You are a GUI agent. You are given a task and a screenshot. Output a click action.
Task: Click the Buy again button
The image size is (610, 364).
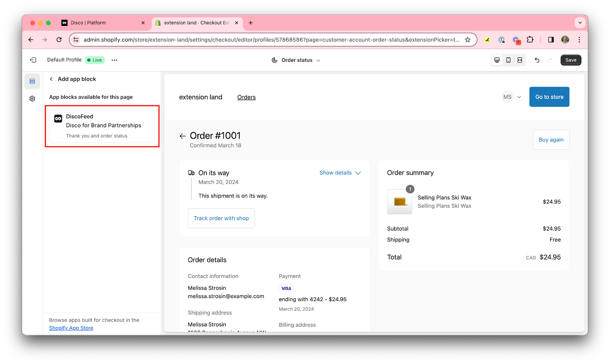tap(551, 140)
